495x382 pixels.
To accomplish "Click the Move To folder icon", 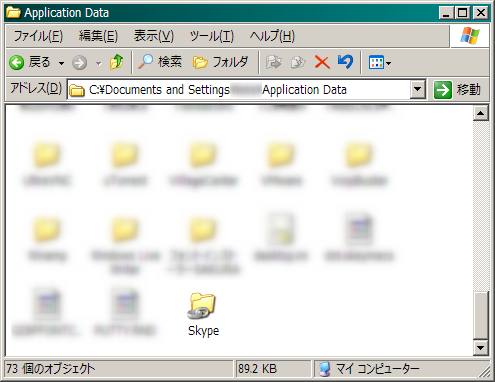I will (274, 62).
